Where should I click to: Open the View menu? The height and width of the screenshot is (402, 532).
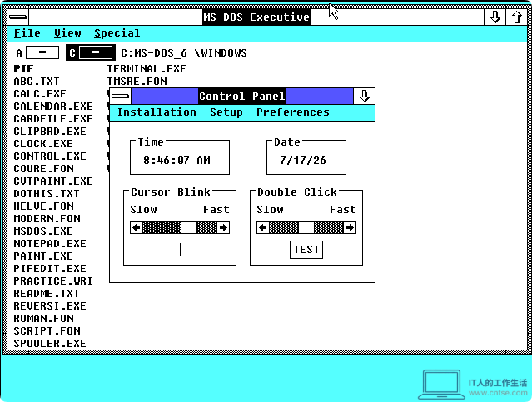coord(67,33)
